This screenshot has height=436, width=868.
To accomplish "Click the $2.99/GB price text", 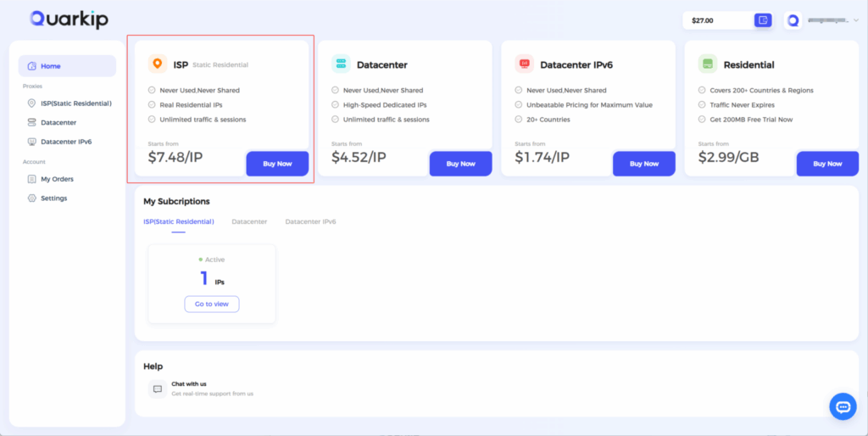I will [x=728, y=157].
